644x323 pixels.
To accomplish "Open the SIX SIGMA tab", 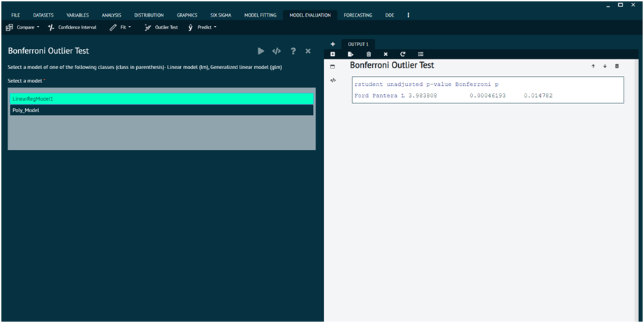I will point(221,15).
